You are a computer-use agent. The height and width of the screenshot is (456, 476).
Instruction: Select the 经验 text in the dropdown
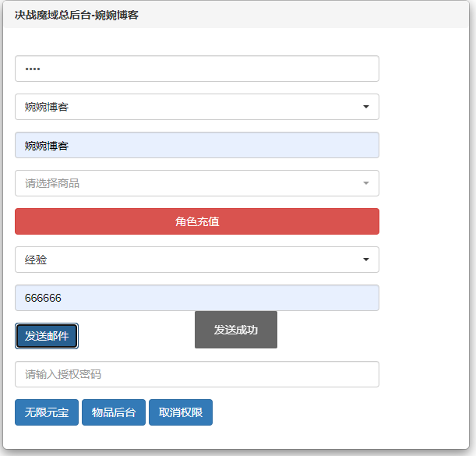coord(36,260)
